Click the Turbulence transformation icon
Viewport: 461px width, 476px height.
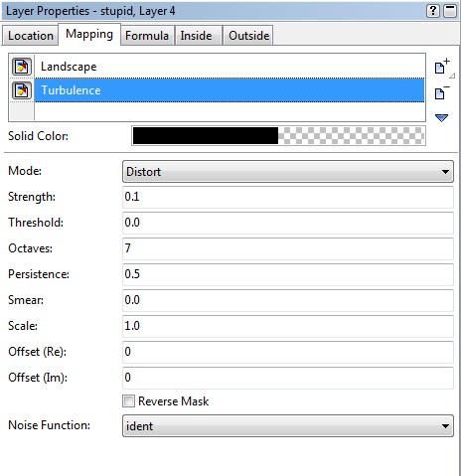point(22,90)
